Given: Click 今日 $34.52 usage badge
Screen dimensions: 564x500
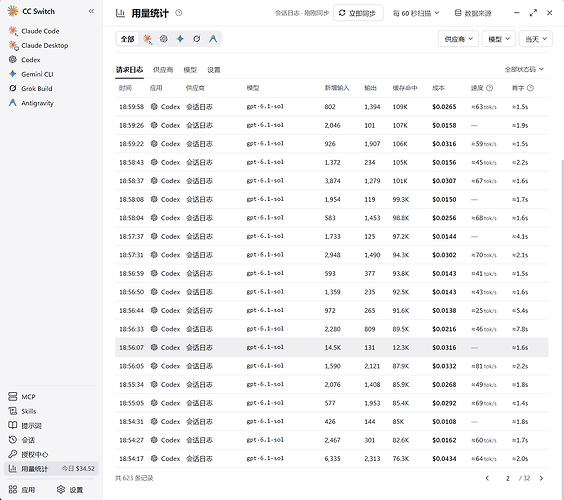Looking at the screenshot, I should tap(78, 469).
